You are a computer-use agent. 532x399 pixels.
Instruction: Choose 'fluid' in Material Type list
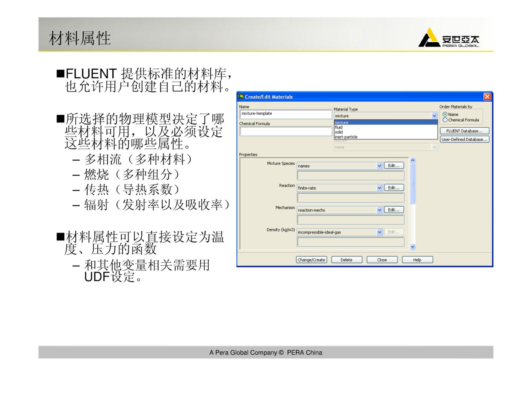385,127
